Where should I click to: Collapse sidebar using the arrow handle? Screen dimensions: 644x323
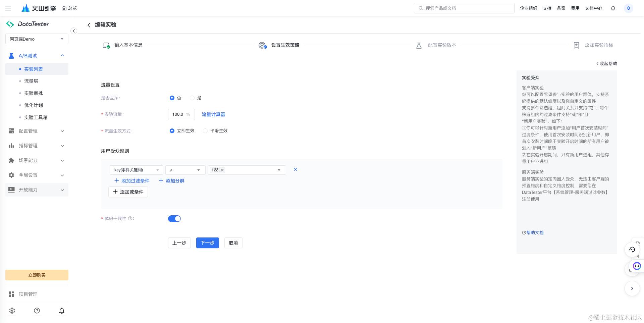(x=74, y=31)
